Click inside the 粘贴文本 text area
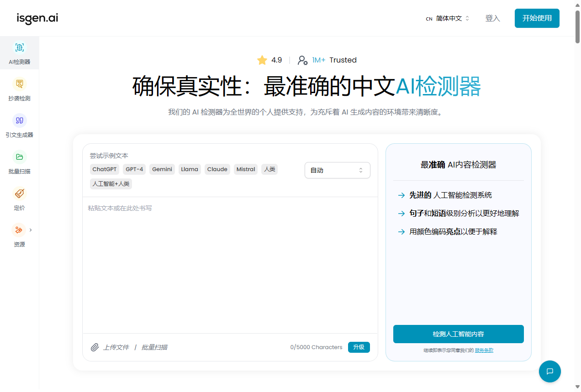581x392 pixels. (x=230, y=265)
